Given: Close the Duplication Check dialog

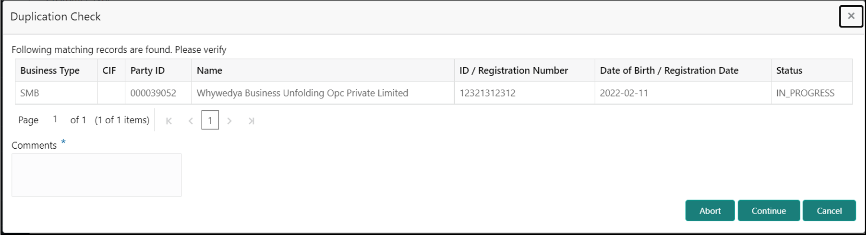Looking at the screenshot, I should point(850,16).
